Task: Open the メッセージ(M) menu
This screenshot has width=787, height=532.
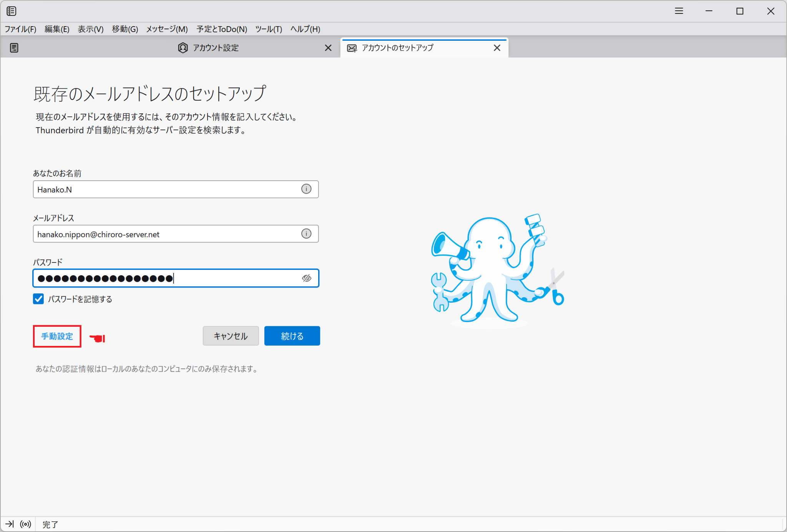Action: point(166,29)
